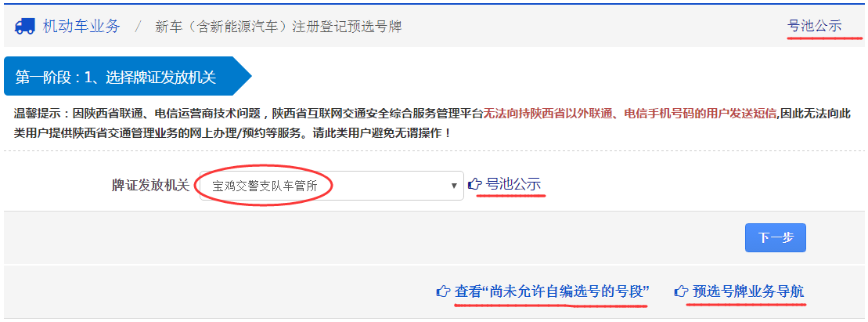The image size is (868, 322).
Task: Expand the 牌证发放机关 dropdown arrow
Action: point(454,186)
